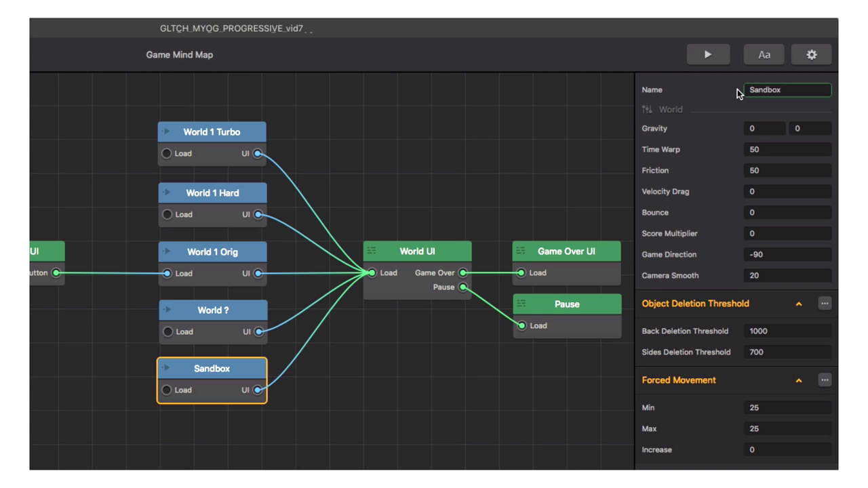Open the gear settings button
The image size is (868, 488).
coord(811,55)
